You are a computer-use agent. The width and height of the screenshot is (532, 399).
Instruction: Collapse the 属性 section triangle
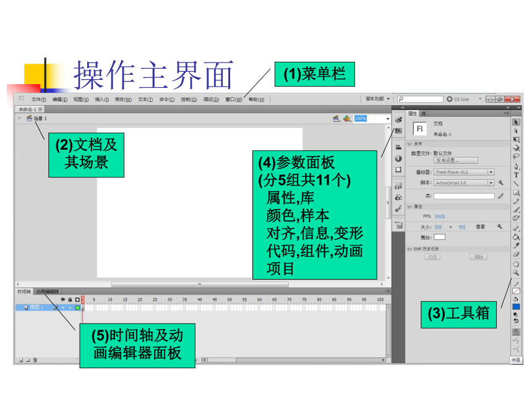[410, 207]
